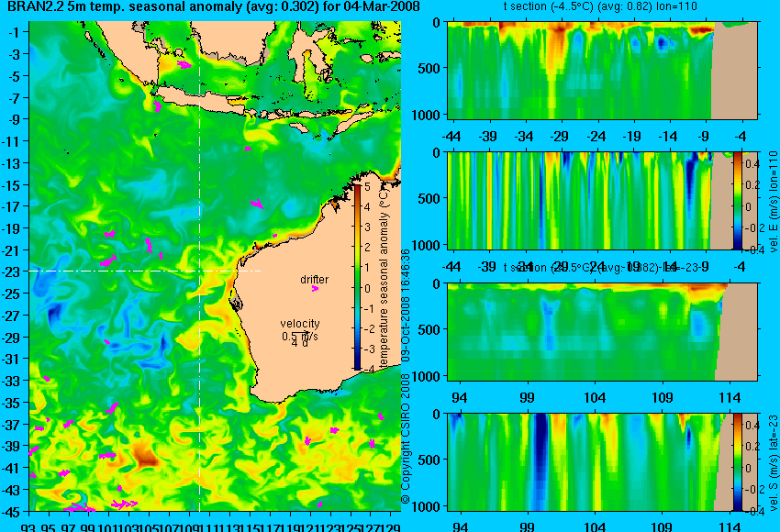Viewport: 780px width, 532px height.
Task: Click the vertical timestamp "09-Oct-2008 16:46:36"
Action: click(x=406, y=305)
